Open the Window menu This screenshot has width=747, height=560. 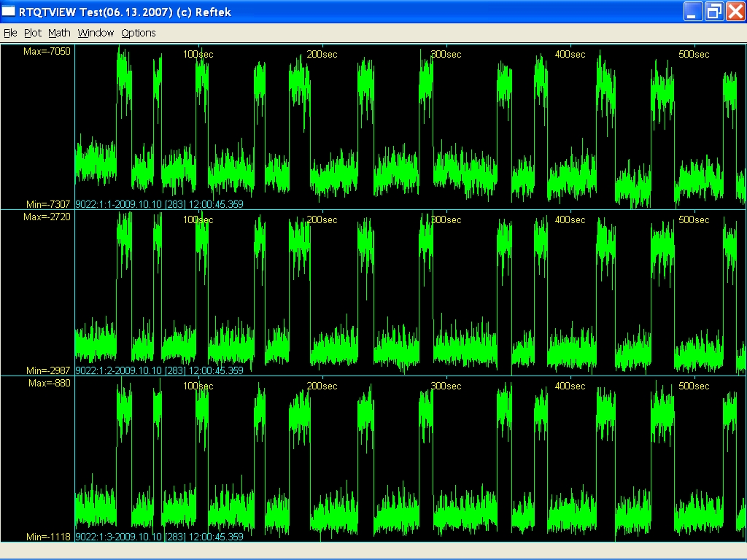click(x=96, y=33)
